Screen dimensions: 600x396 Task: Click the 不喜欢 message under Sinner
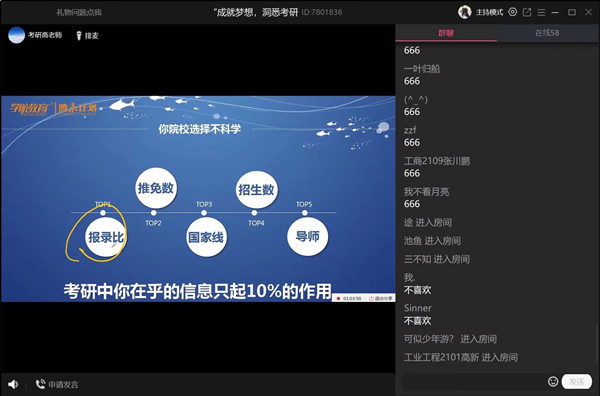pos(417,321)
